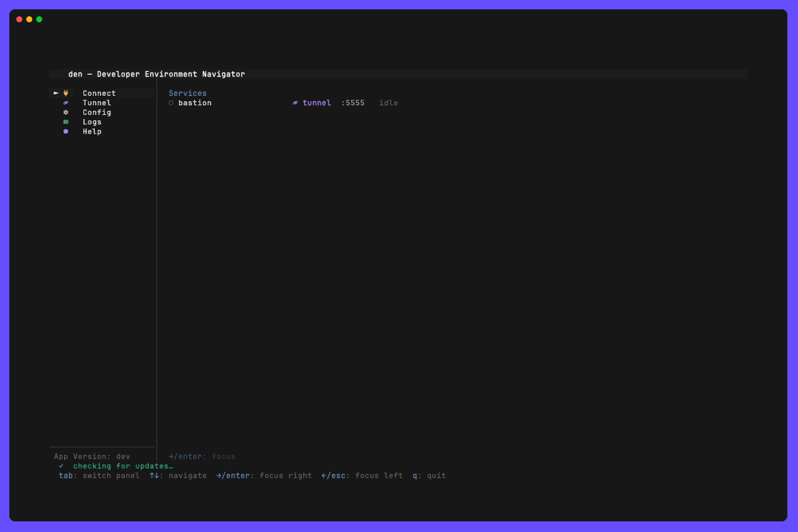Click the :5555 port value

point(353,103)
